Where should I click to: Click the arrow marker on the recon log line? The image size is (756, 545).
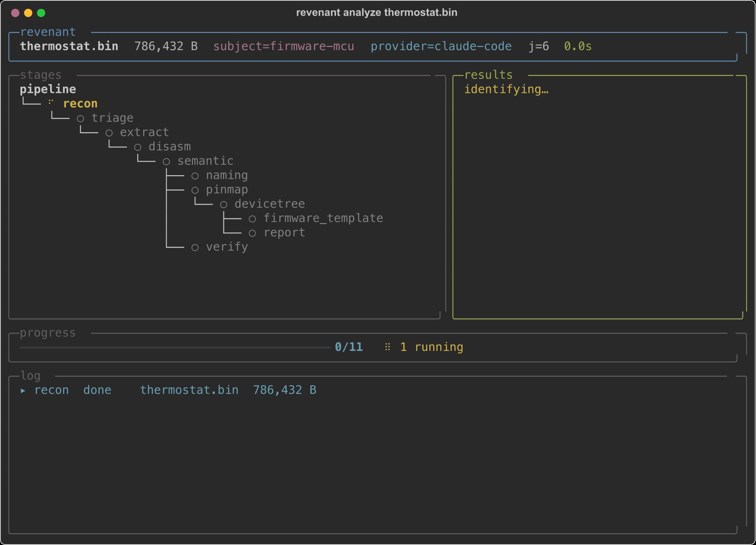point(23,391)
